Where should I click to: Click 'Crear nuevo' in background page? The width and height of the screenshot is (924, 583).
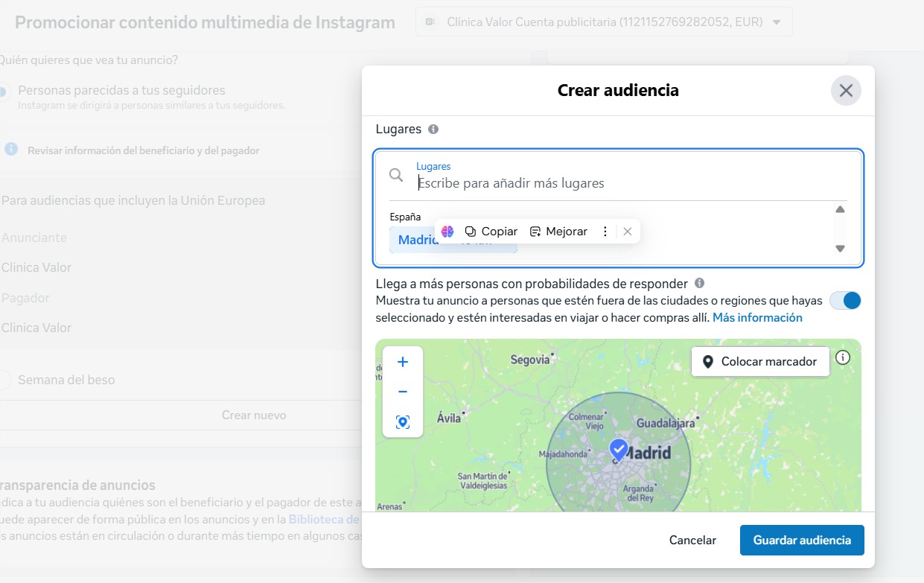tap(254, 415)
